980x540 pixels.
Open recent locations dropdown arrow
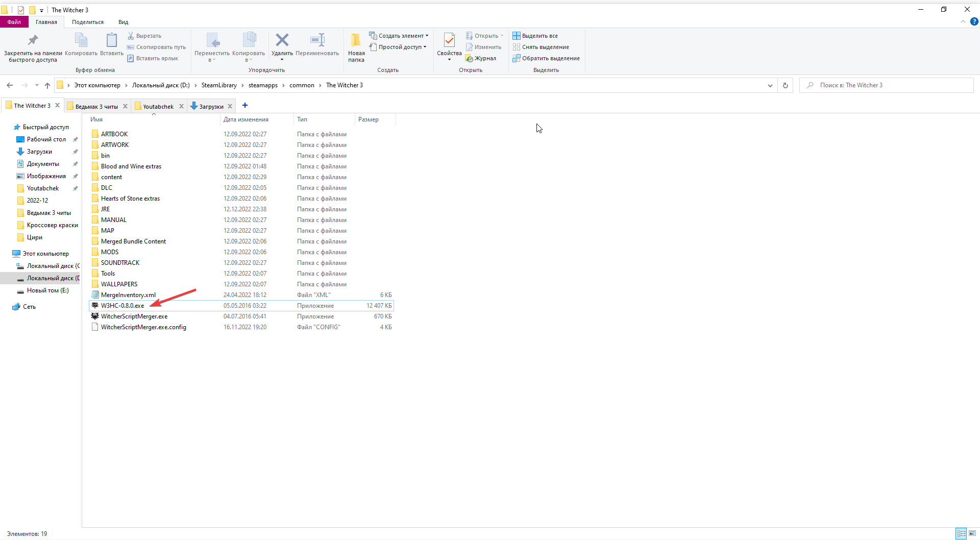(x=37, y=85)
